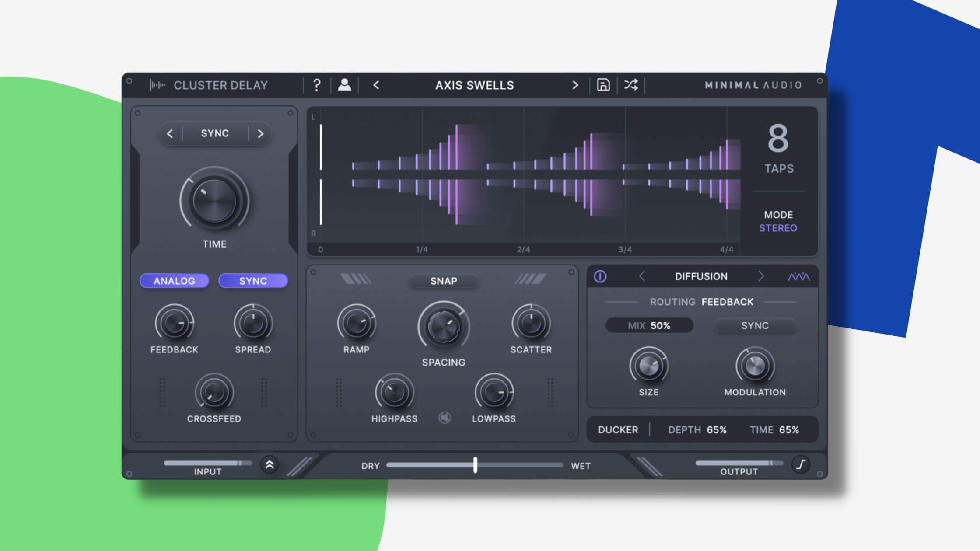The width and height of the screenshot is (980, 551).
Task: Toggle the ANALOG button
Action: 174,281
